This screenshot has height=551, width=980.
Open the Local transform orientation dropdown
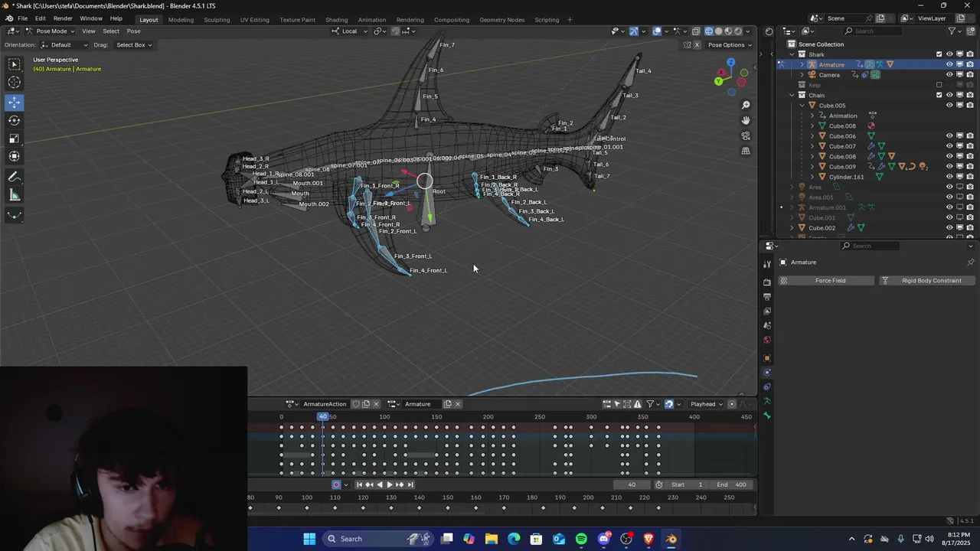coord(350,31)
